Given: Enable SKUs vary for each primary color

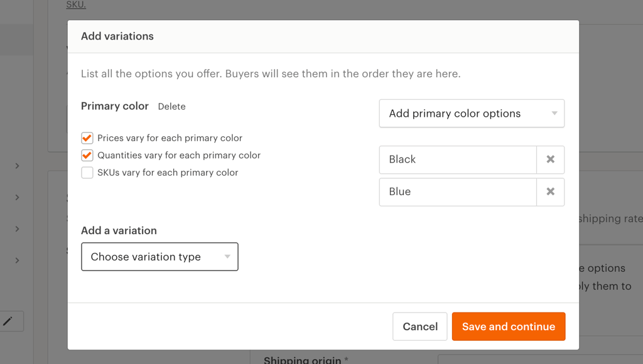Looking at the screenshot, I should 87,173.
